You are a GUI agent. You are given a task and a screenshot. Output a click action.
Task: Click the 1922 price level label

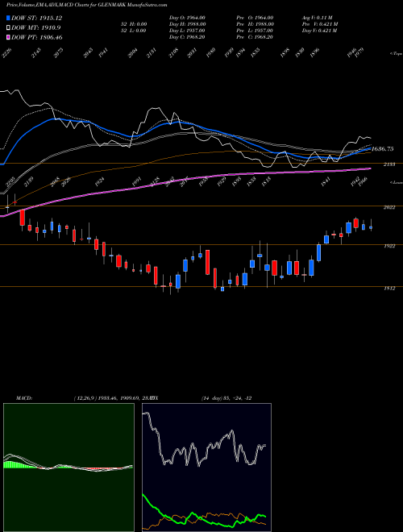click(x=389, y=246)
